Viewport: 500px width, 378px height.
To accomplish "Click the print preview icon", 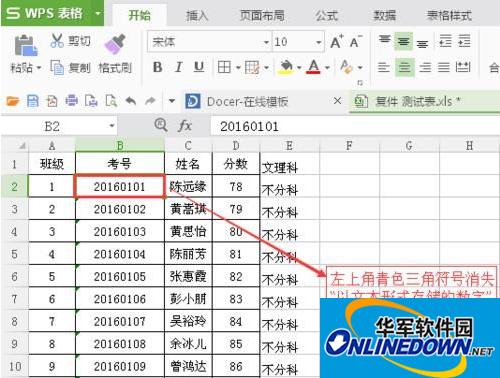I will pos(111,101).
